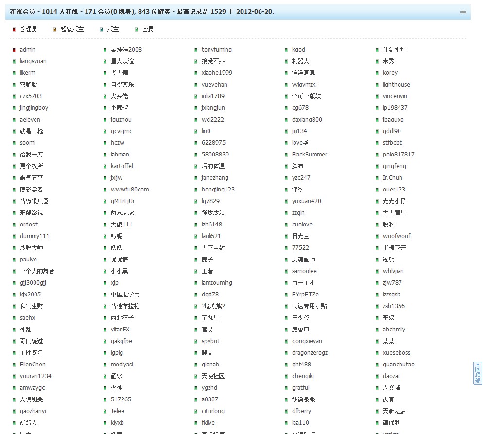Click the spybot member link
This screenshot has height=434, width=504.
[x=209, y=341]
